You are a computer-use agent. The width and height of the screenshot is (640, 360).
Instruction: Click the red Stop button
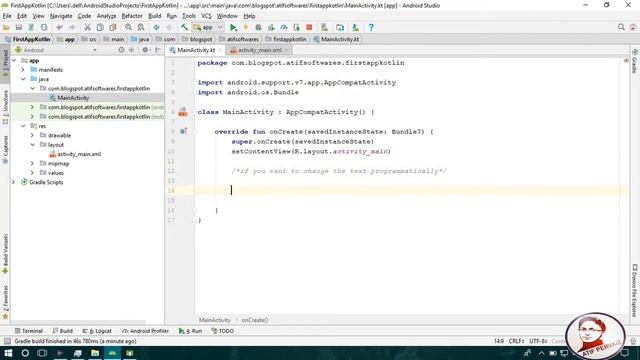pyautogui.click(x=309, y=27)
